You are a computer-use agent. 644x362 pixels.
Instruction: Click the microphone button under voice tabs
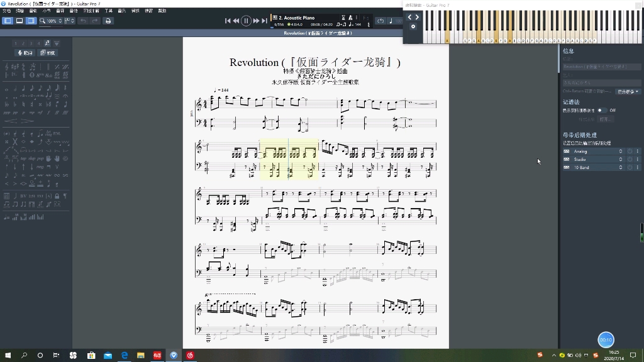pyautogui.click(x=25, y=53)
